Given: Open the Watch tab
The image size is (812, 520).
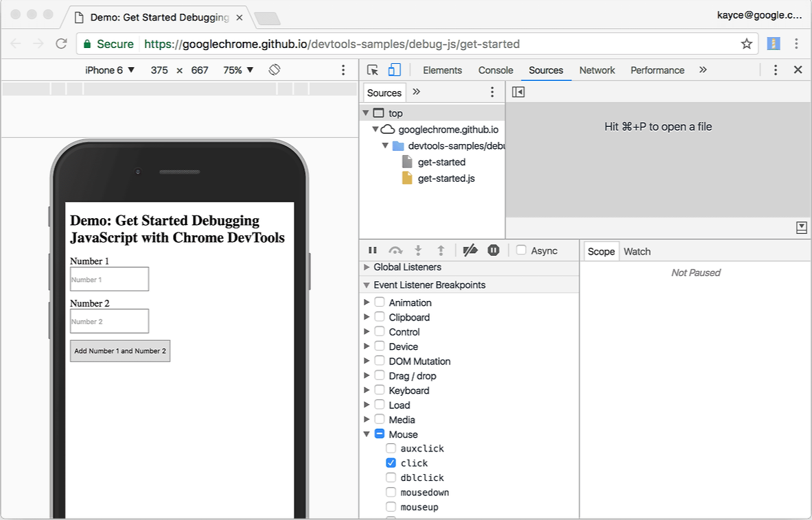Looking at the screenshot, I should [x=637, y=252].
